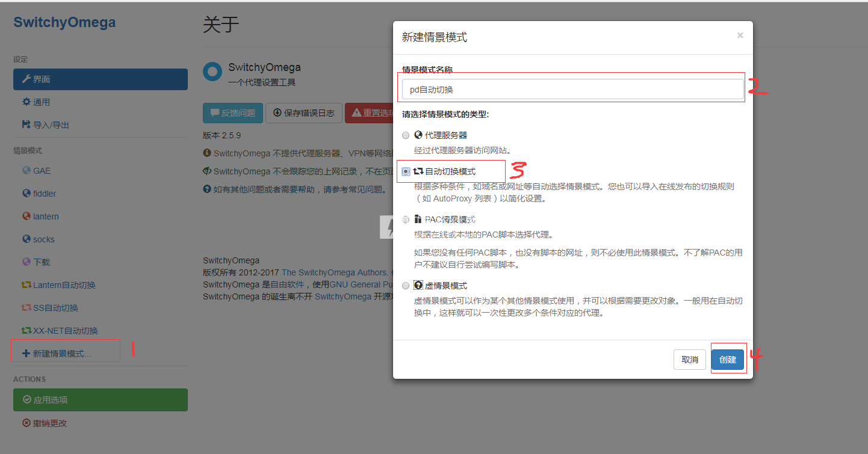
Task: Select the 代理服务器 radio option
Action: coord(406,135)
